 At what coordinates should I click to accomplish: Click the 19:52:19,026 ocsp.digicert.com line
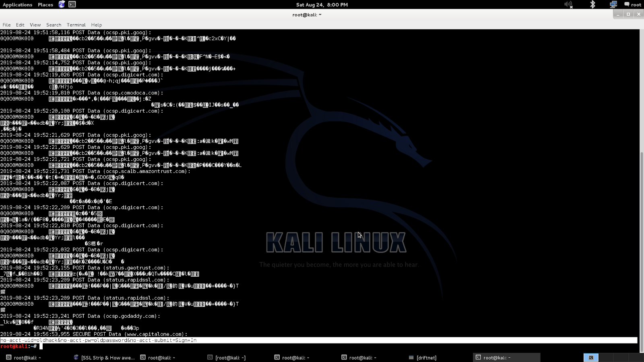click(82, 75)
